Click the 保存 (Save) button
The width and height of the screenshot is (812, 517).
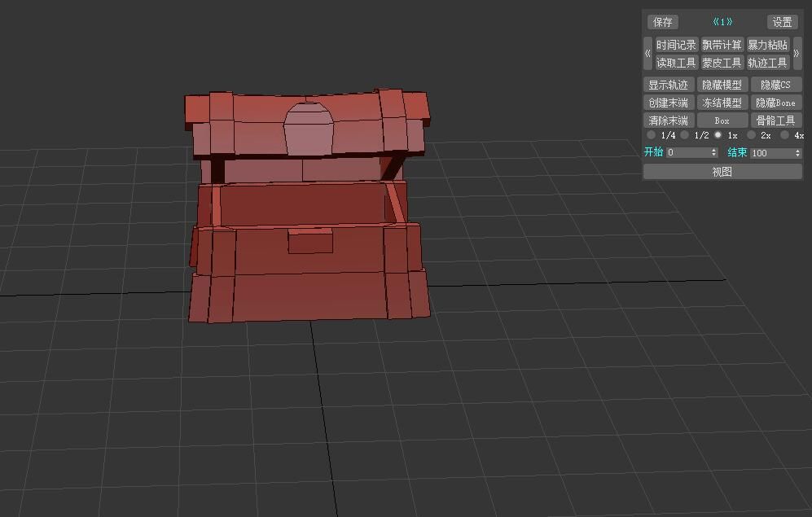[x=662, y=22]
